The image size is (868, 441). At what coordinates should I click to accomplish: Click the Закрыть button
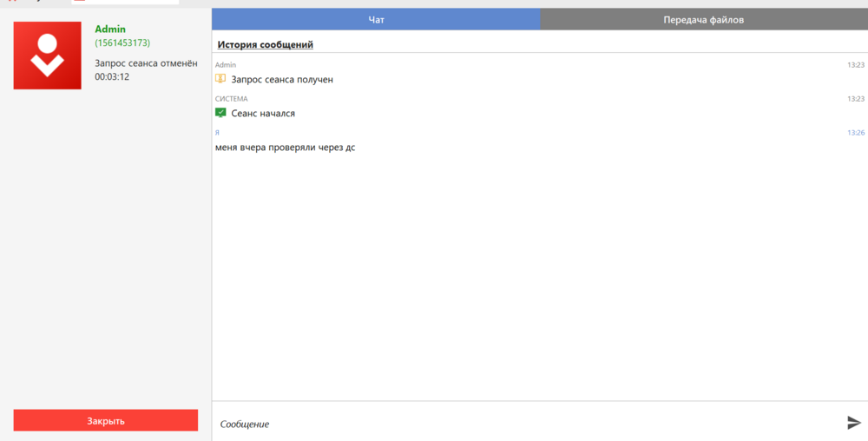point(106,420)
